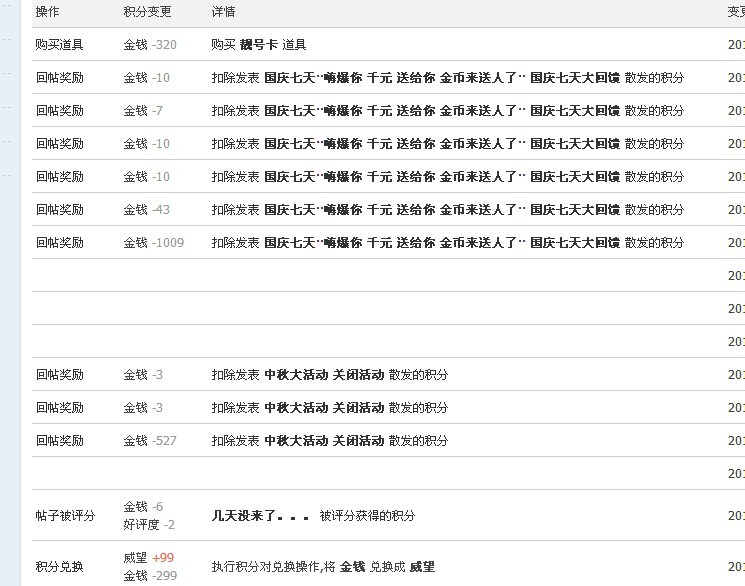Open 中秋大活动 关闭活动 link in -527 row
This screenshot has height=586, width=745.
324,441
